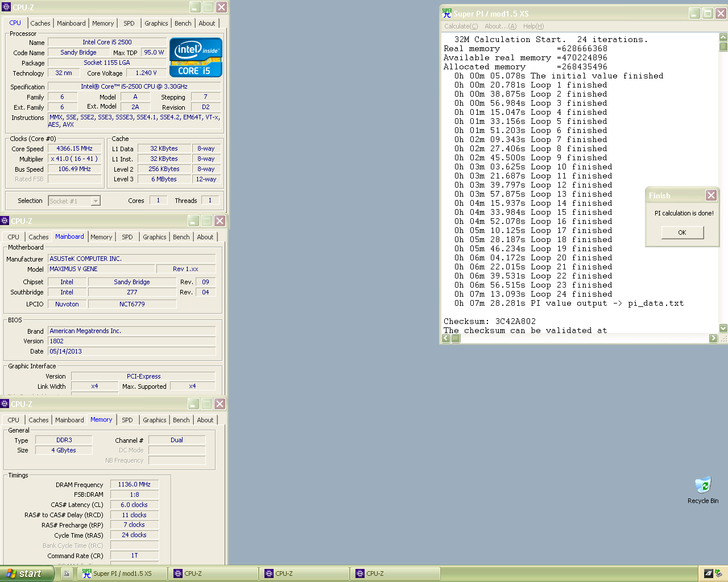Open Bench tab in top CPU-Z window
Image resolution: width=728 pixels, height=582 pixels.
pos(183,23)
